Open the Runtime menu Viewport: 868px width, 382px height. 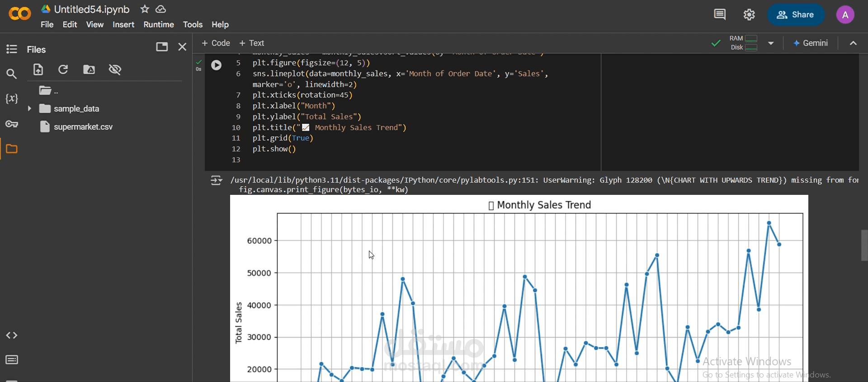click(x=159, y=24)
